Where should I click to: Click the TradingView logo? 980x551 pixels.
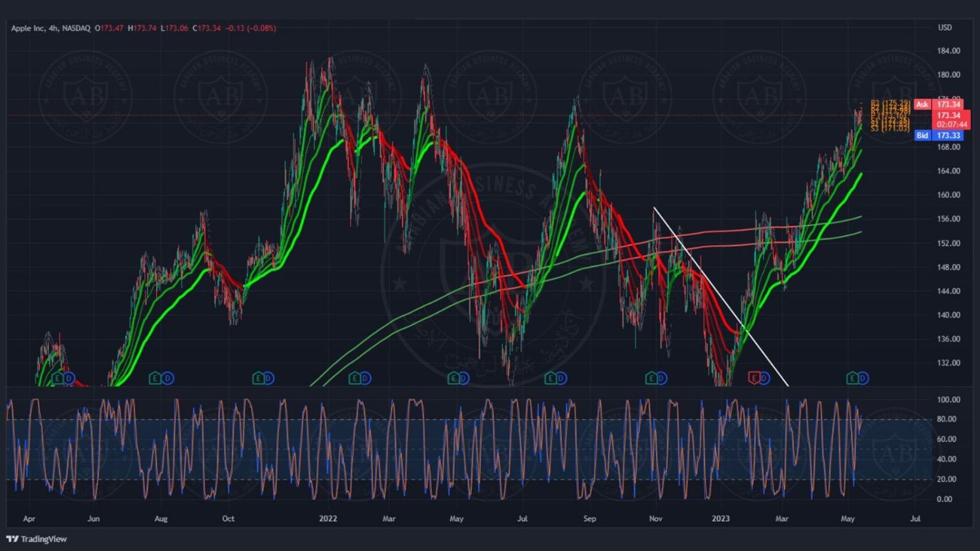(37, 539)
